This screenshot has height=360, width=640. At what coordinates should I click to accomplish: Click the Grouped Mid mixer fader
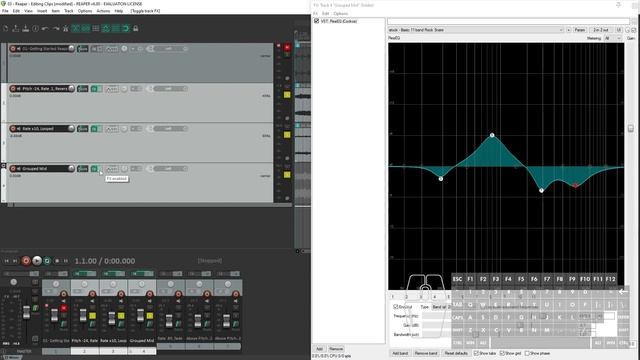point(140,315)
